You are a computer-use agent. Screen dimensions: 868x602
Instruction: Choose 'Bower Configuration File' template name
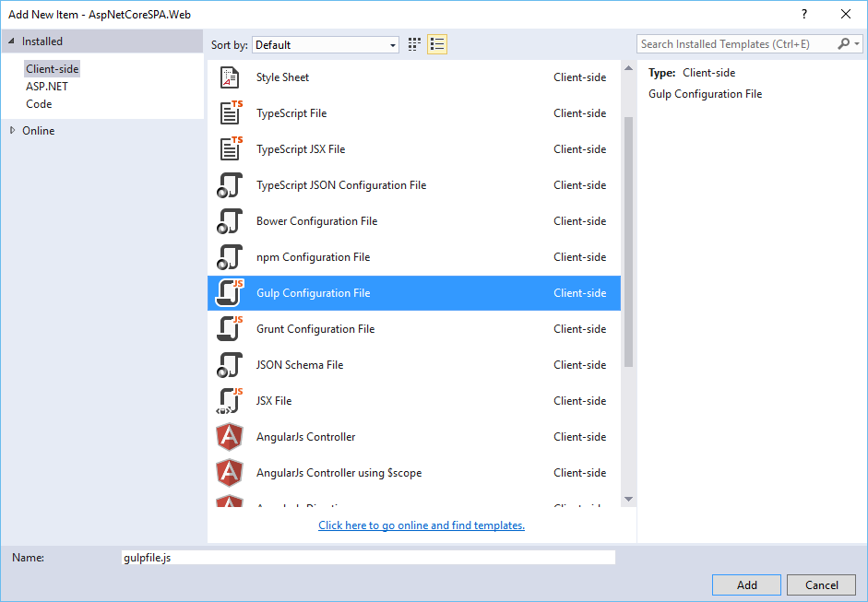pyautogui.click(x=316, y=221)
